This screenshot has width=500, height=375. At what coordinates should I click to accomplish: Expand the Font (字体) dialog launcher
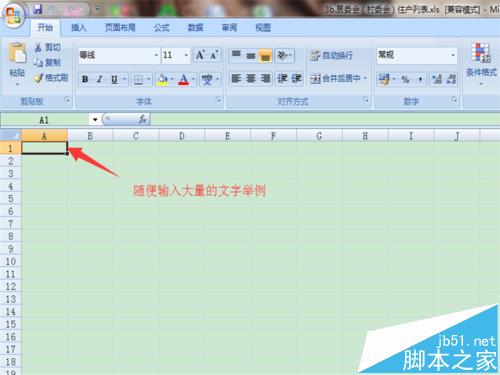219,99
